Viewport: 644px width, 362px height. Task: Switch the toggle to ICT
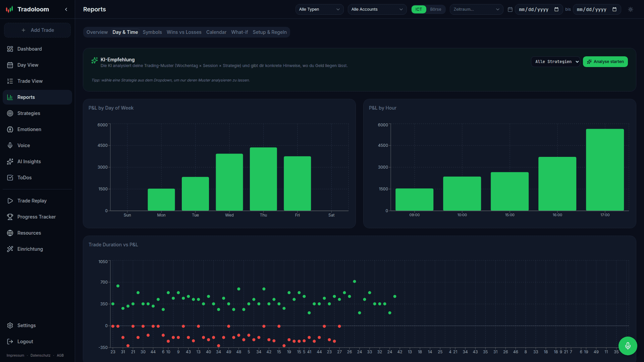click(419, 9)
